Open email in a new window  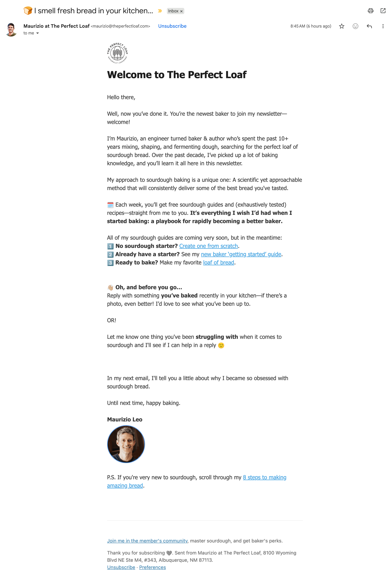[383, 11]
